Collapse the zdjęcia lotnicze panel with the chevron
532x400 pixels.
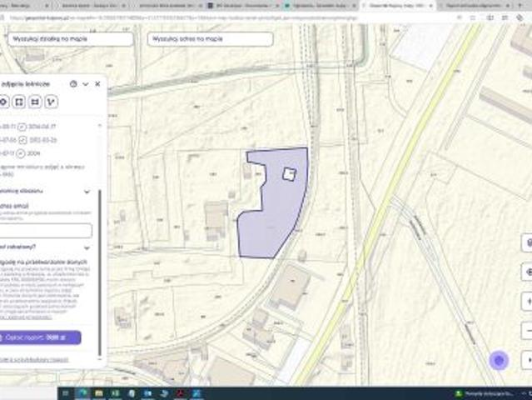pos(86,84)
